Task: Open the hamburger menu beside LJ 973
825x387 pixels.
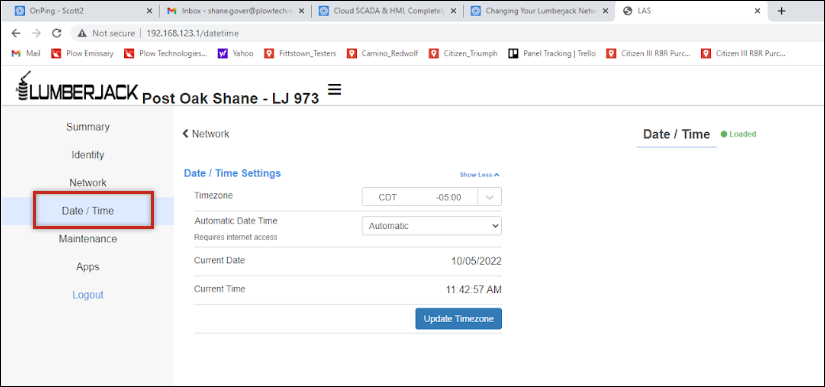Action: point(335,90)
